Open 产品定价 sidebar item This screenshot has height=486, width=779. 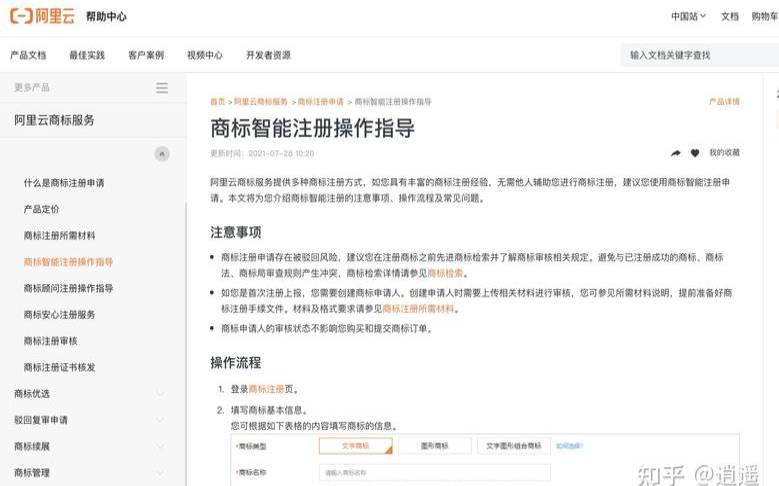[41, 209]
